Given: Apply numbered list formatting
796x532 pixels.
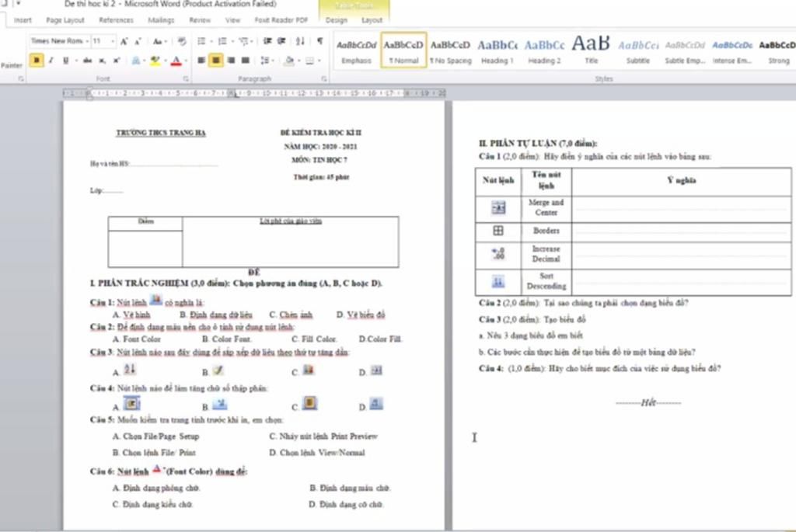Looking at the screenshot, I should click(222, 42).
